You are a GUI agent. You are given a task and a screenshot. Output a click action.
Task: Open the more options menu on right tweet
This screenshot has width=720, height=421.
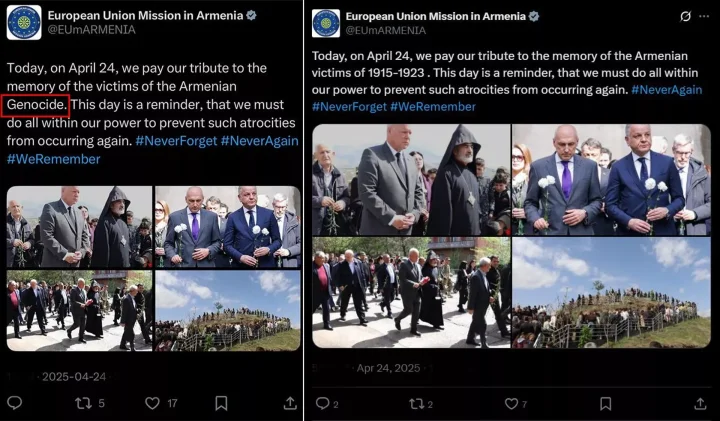tap(704, 17)
